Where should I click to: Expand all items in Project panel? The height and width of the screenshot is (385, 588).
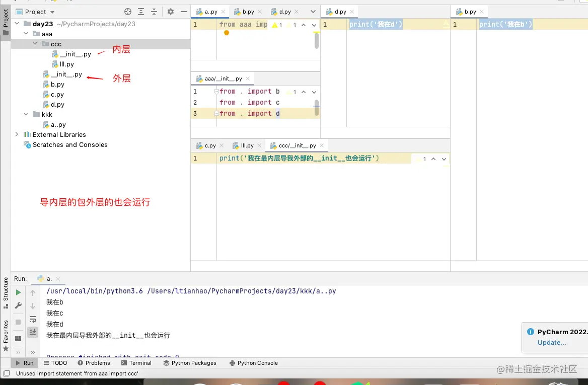[141, 12]
